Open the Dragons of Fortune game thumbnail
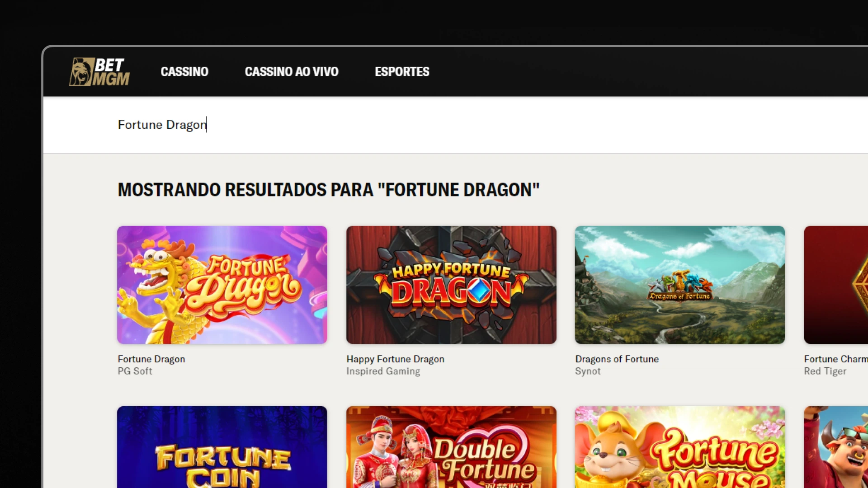868x488 pixels. [680, 285]
